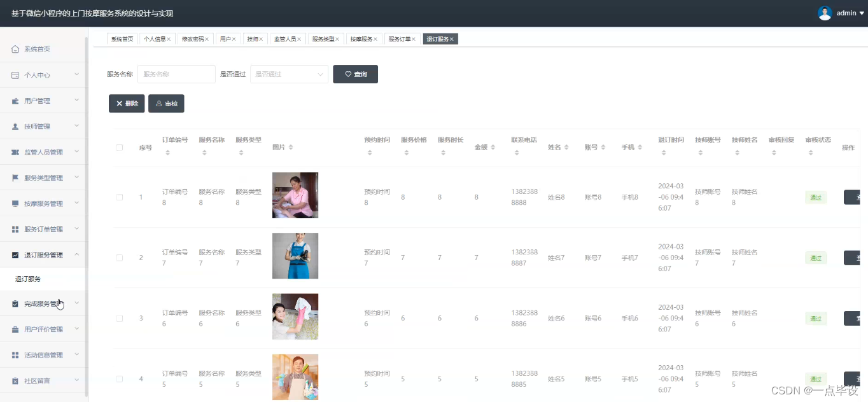Click the 审核 review button
This screenshot has width=868, height=402.
[x=166, y=104]
